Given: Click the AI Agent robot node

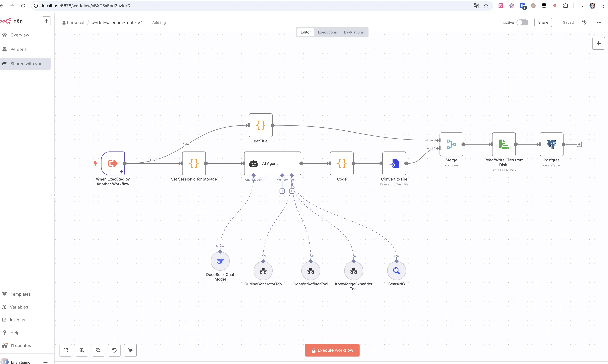Looking at the screenshot, I should (272, 163).
